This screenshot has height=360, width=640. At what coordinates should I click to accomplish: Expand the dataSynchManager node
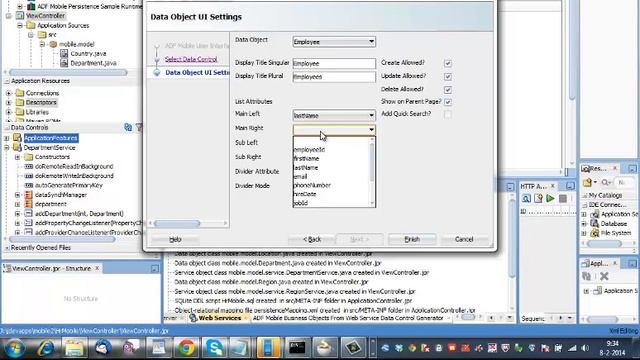[x=17, y=195]
